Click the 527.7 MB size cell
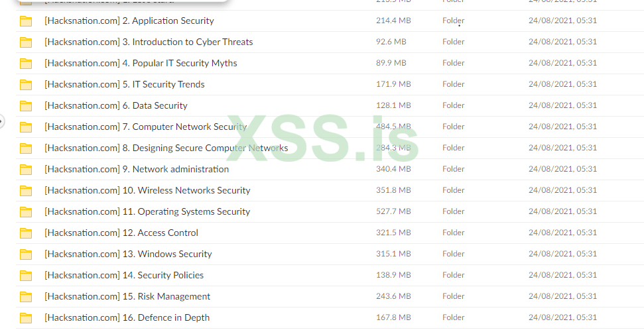This screenshot has height=334, width=644. coord(393,212)
